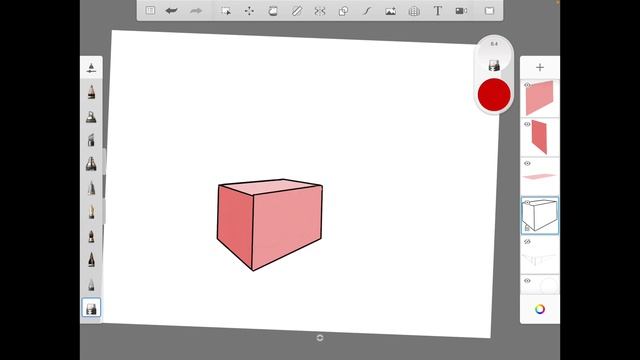Select the box outline layer thumbnail

coord(540,216)
